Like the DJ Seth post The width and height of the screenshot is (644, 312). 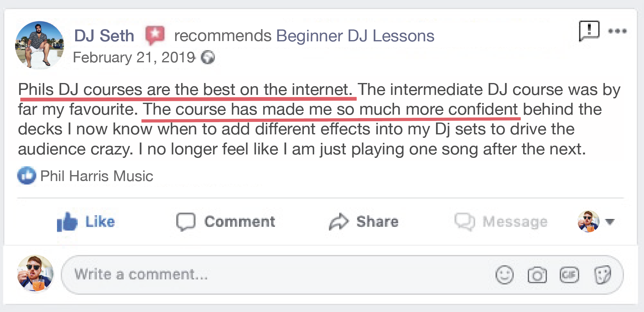click(86, 221)
